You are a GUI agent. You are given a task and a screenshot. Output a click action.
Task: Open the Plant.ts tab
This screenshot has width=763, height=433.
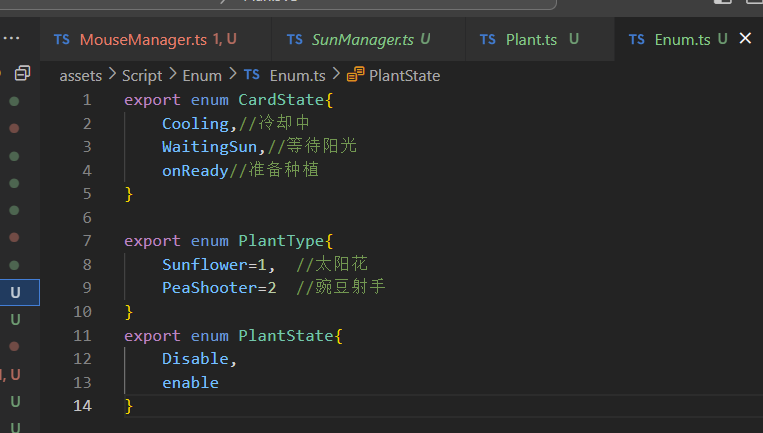[531, 40]
